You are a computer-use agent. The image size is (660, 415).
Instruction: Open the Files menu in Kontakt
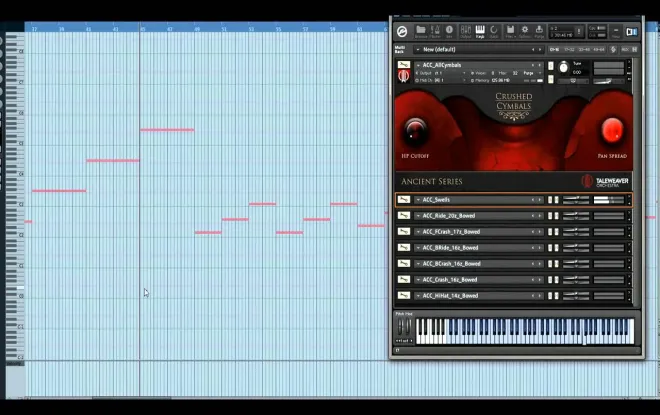[x=510, y=32]
